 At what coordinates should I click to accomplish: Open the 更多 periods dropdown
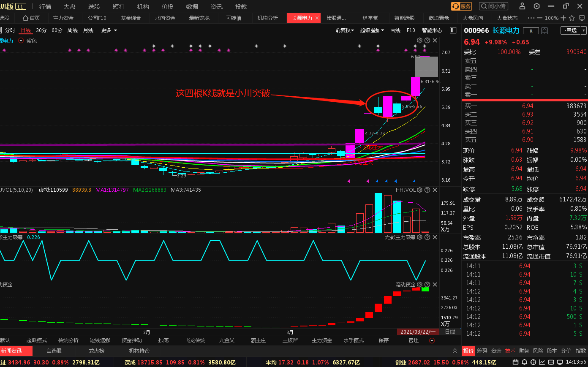(109, 30)
